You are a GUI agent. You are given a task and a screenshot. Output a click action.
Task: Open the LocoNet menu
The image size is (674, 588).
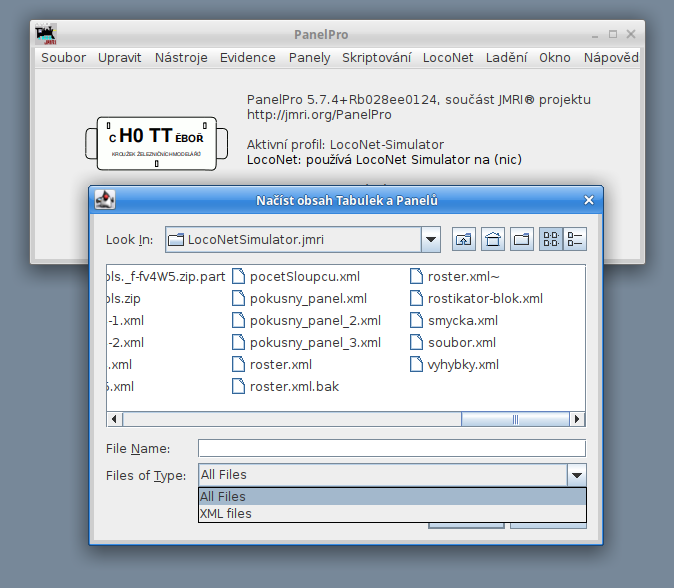click(x=447, y=58)
